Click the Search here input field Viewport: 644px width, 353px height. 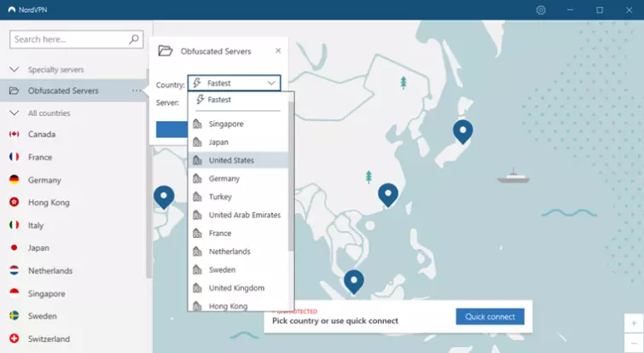77,39
